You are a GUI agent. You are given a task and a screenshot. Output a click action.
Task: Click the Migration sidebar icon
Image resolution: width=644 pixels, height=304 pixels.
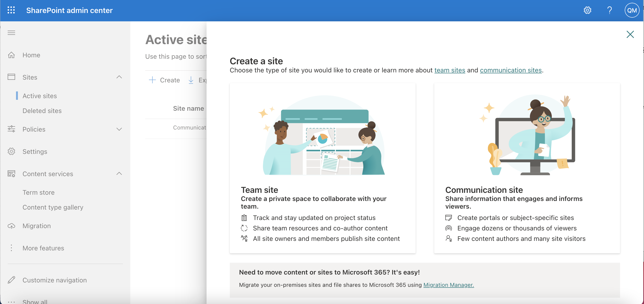[x=12, y=226]
